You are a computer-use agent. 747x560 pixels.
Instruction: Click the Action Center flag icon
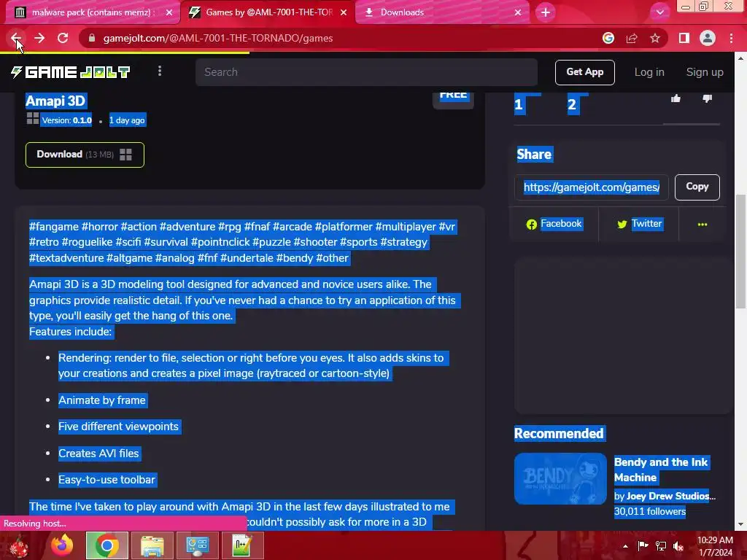[643, 546]
